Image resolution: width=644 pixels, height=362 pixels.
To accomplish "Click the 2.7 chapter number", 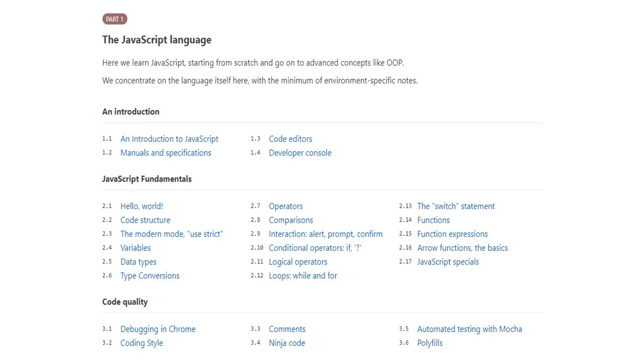I will [255, 206].
